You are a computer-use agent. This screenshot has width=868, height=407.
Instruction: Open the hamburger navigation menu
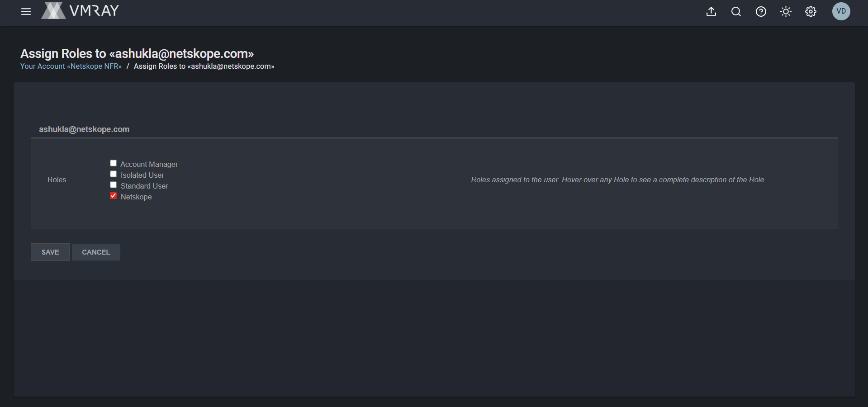point(26,12)
